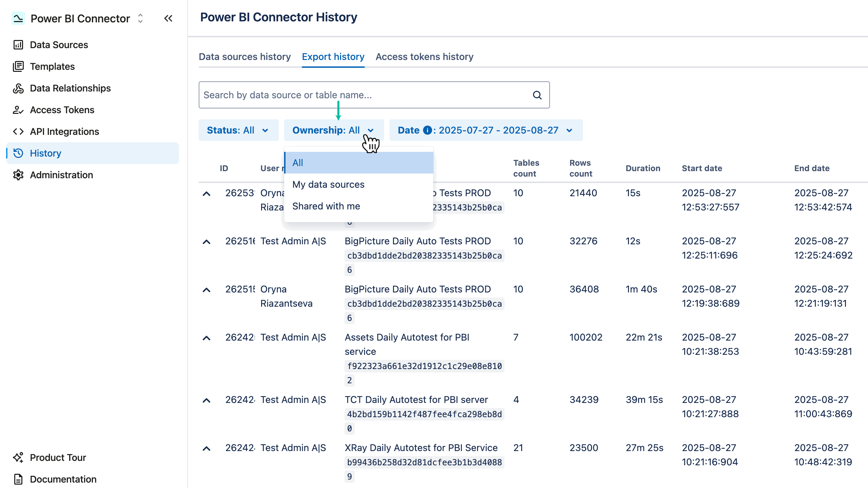Select My data sources ownership option
868x488 pixels.
(328, 184)
